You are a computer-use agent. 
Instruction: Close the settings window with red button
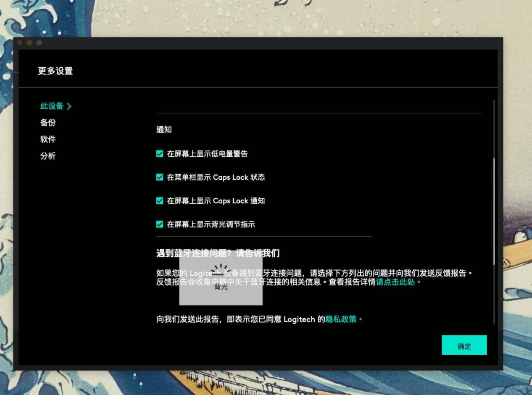pos(20,42)
